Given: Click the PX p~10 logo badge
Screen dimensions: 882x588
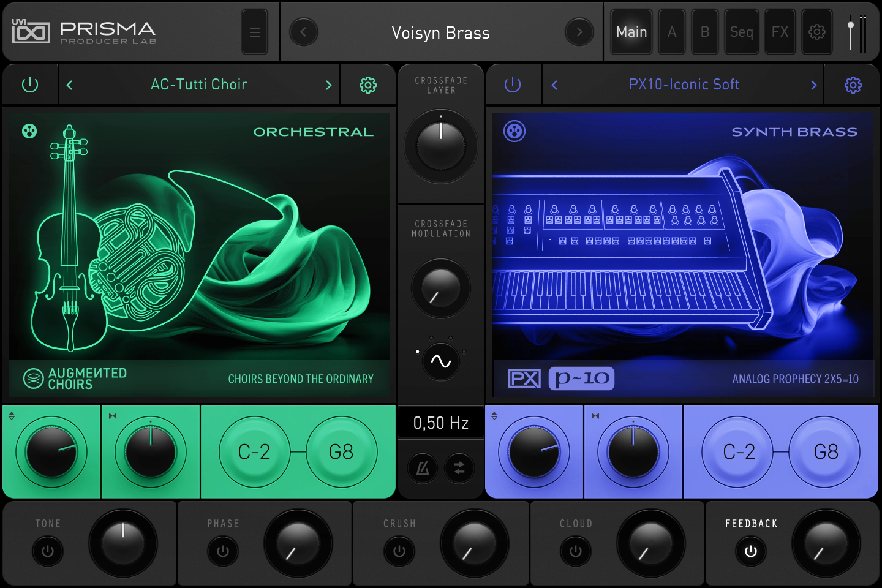Looking at the screenshot, I should 561,379.
